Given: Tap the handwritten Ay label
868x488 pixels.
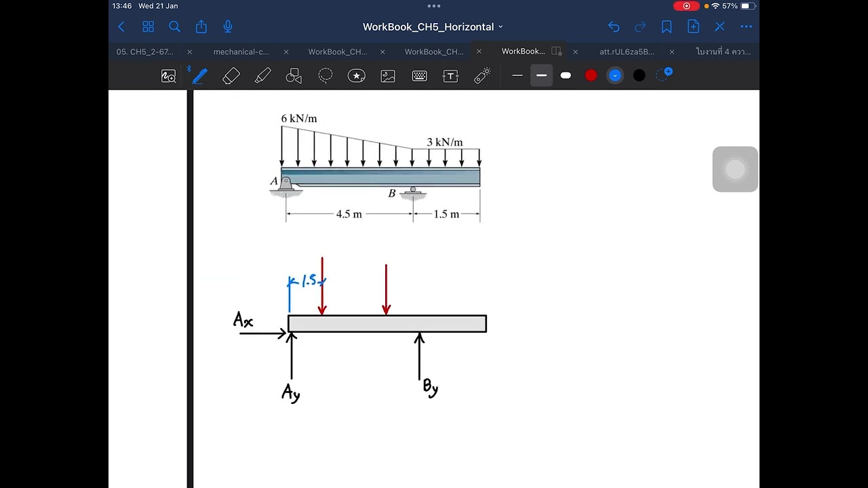Looking at the screenshot, I should coord(291,394).
